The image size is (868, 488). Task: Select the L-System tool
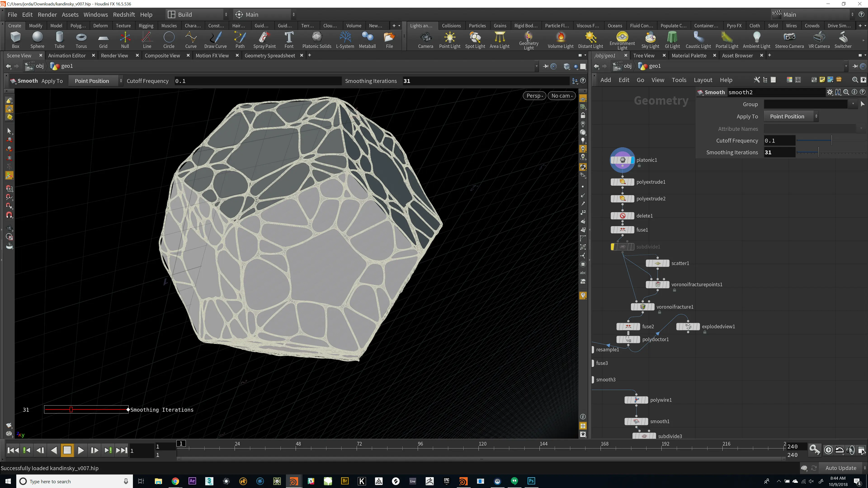point(345,40)
